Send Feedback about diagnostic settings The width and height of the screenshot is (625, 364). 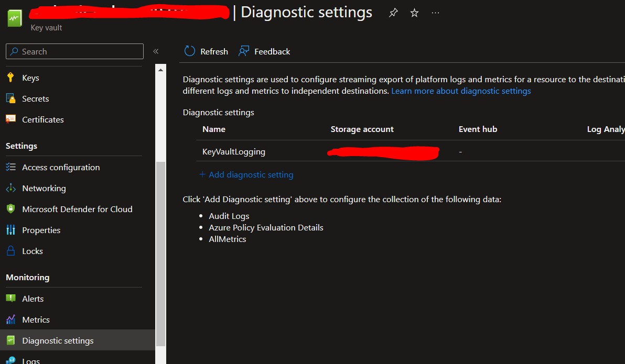[x=264, y=51]
